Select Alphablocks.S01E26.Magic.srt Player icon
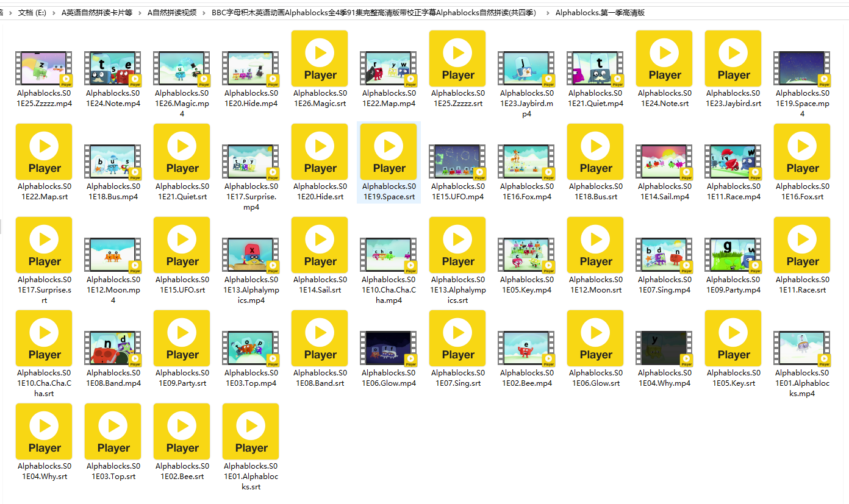Viewport: 849px width, 504px height. tap(320, 59)
